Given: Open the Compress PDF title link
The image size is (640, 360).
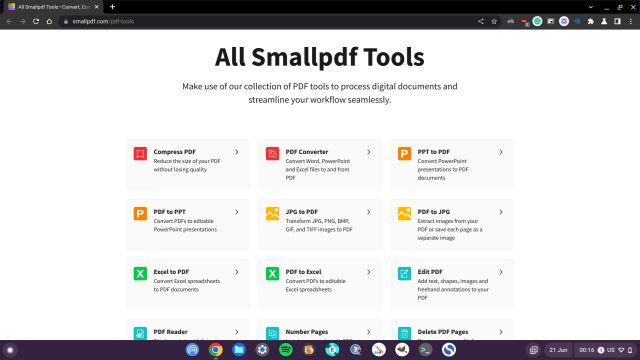Looking at the screenshot, I should tap(175, 152).
